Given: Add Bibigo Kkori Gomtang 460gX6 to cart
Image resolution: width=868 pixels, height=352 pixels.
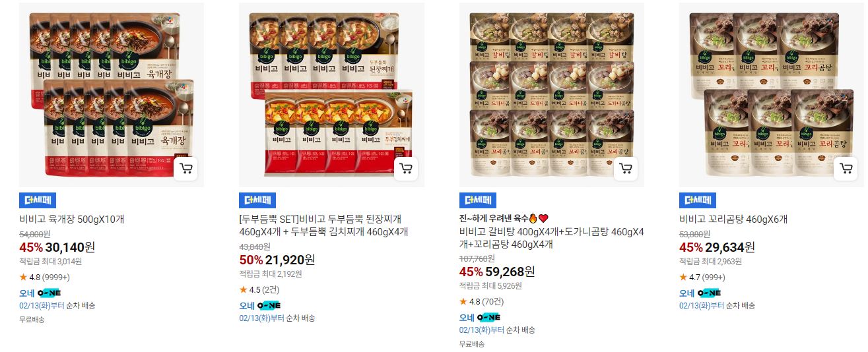Looking at the screenshot, I should tap(846, 169).
